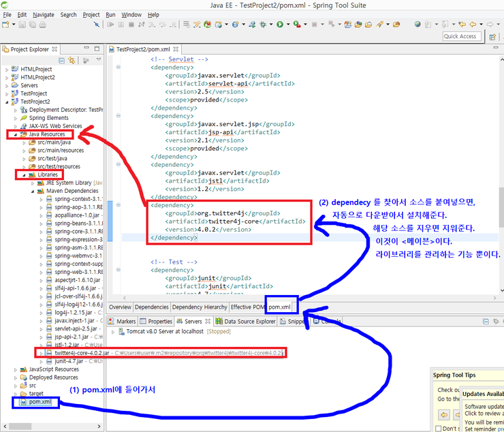504x432 pixels.
Task: Click back arrow in Spring Tool Tips
Action: point(443,414)
